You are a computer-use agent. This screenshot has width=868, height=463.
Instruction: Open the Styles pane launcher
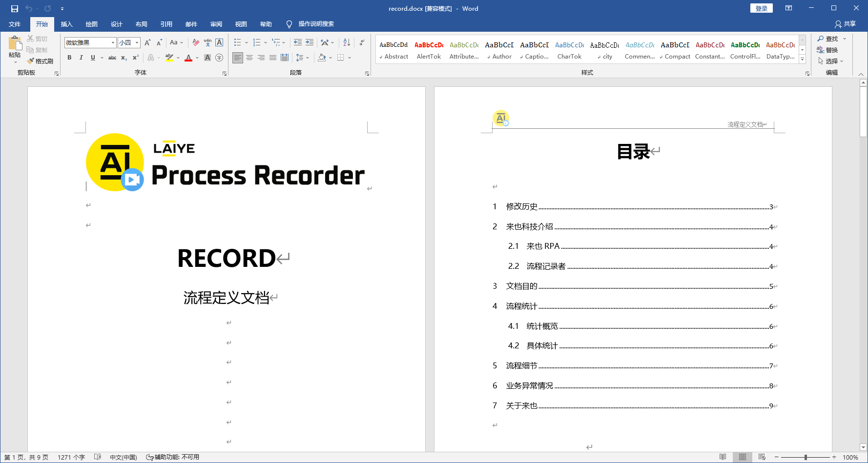coord(807,74)
